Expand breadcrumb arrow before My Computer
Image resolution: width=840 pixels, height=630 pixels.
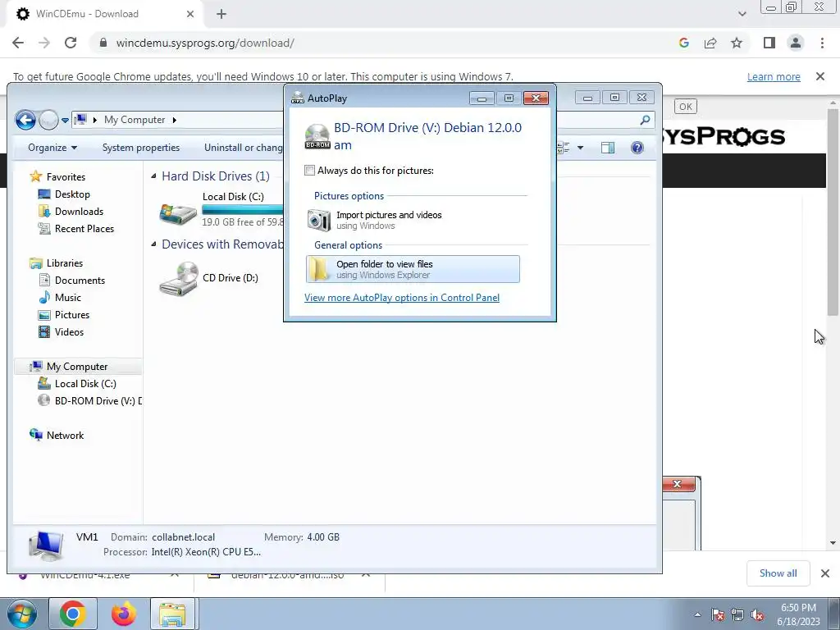(x=95, y=120)
